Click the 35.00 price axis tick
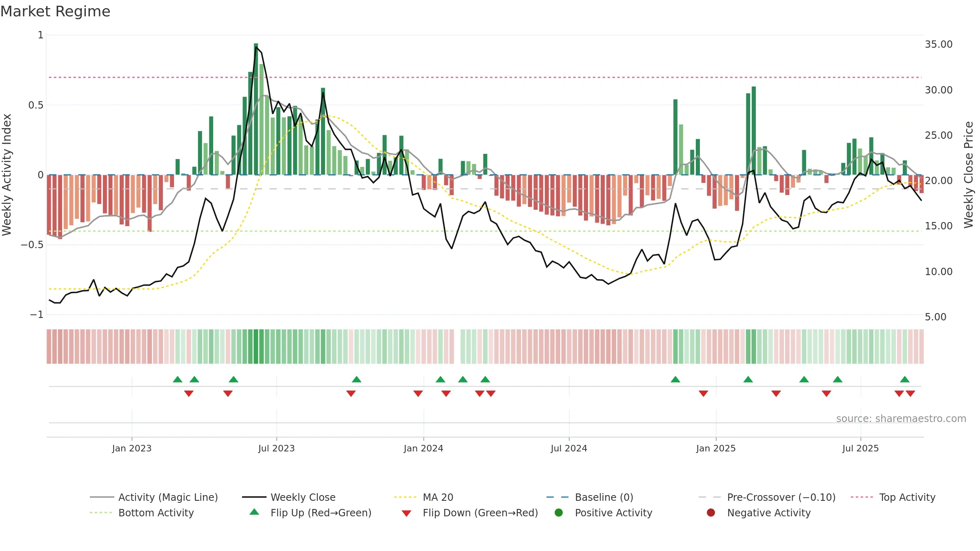 [x=939, y=44]
